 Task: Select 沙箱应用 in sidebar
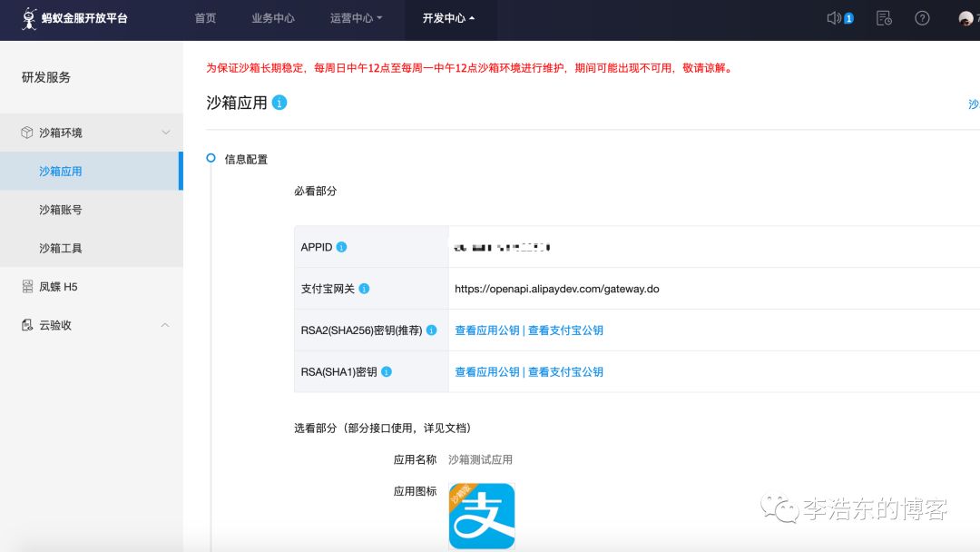(x=92, y=171)
